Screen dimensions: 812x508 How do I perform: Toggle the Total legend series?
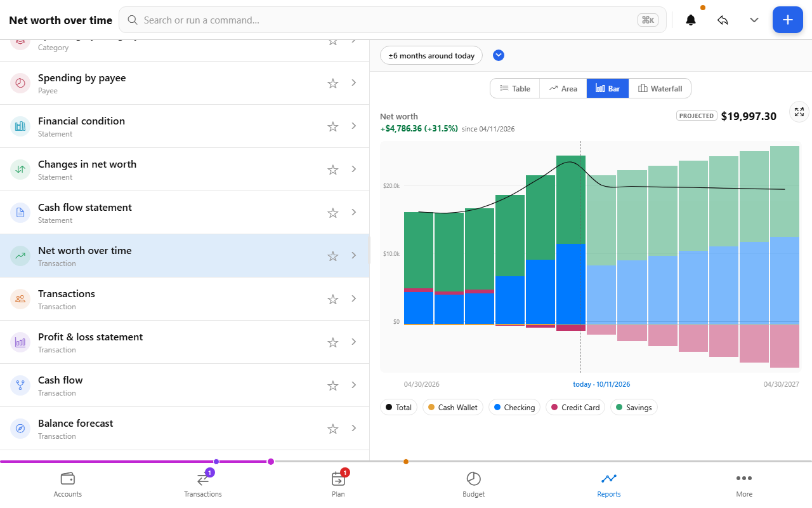398,407
